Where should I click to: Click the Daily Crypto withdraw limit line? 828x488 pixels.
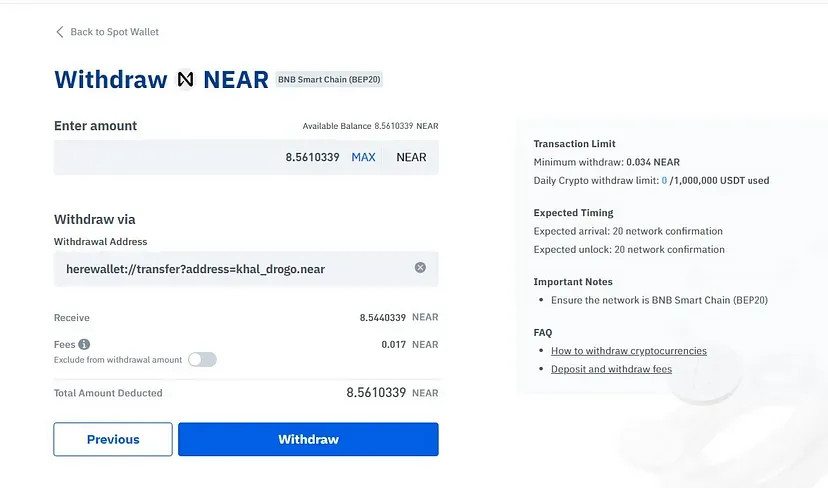click(651, 181)
